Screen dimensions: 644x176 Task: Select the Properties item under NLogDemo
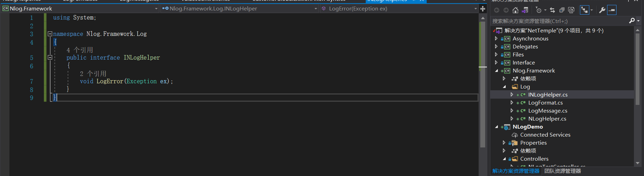(533, 143)
